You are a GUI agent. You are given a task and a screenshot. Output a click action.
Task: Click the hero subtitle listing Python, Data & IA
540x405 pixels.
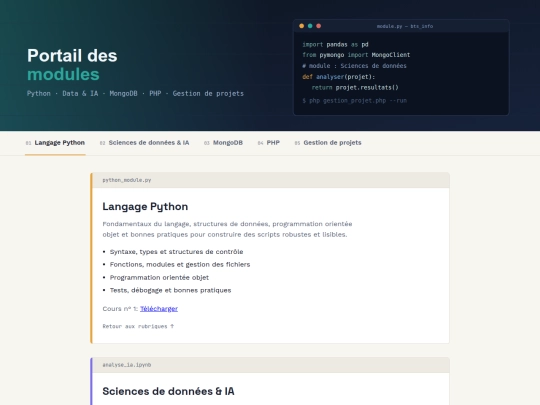135,93
